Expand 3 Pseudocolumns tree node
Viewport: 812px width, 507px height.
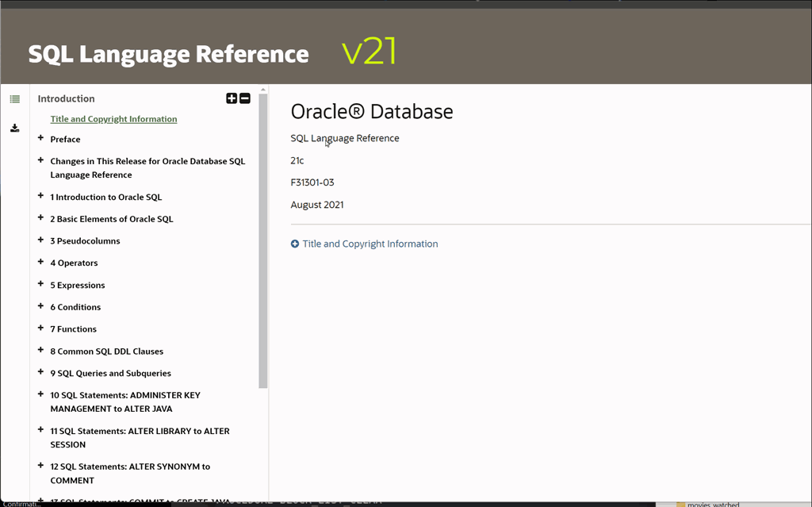coord(40,240)
